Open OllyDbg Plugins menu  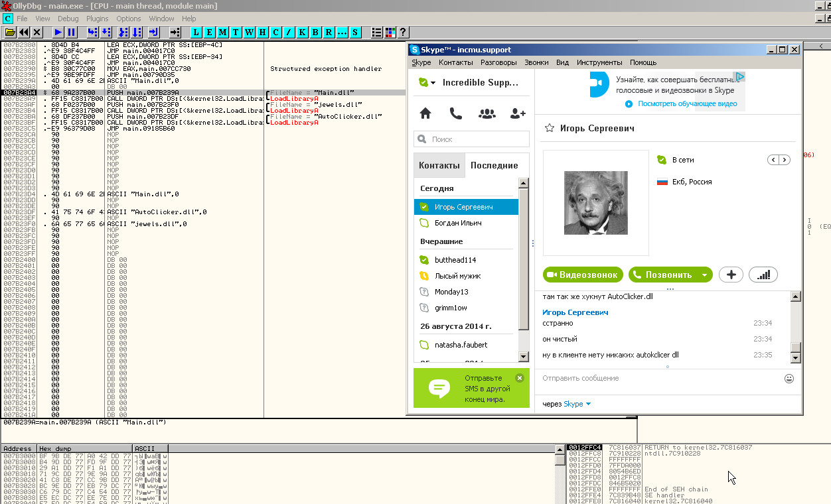[x=98, y=19]
